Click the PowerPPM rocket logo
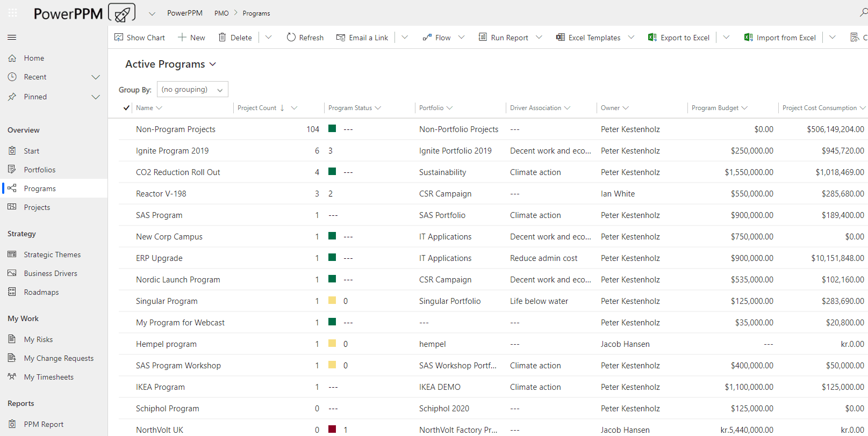Image resolution: width=868 pixels, height=436 pixels. tap(121, 13)
